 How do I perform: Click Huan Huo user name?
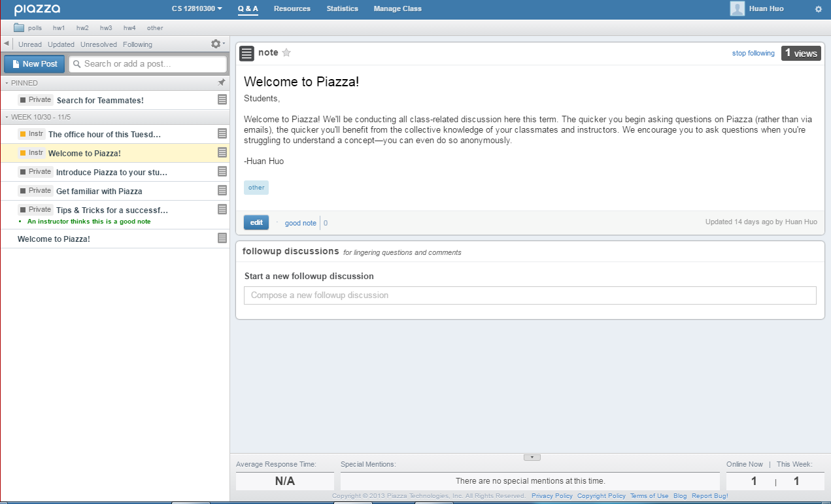[x=766, y=8]
